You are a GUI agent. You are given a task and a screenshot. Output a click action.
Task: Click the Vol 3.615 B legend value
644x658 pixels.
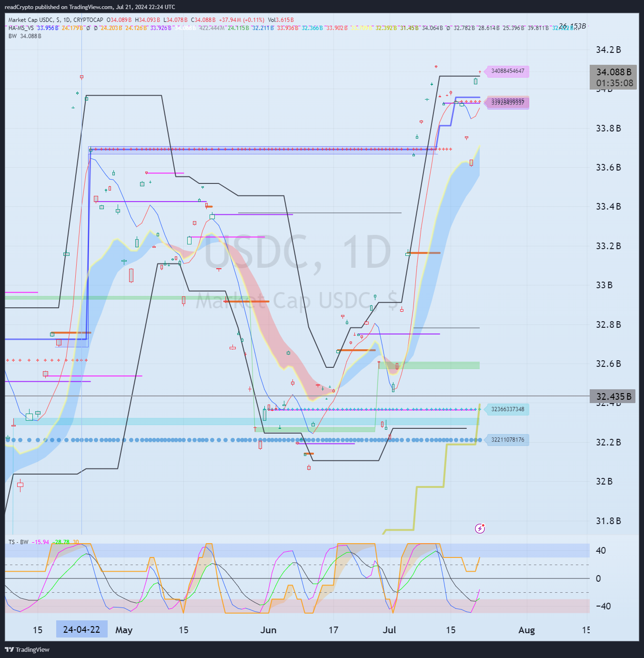point(281,20)
